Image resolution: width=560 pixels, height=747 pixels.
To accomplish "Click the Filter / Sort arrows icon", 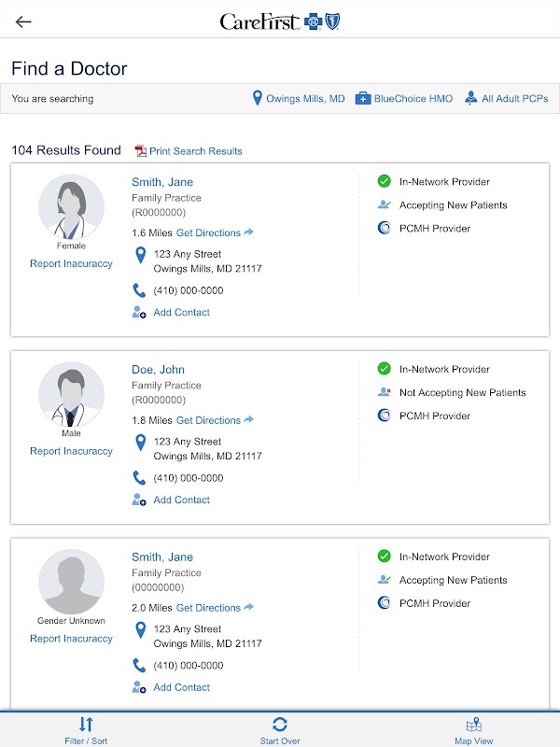I will (86, 725).
